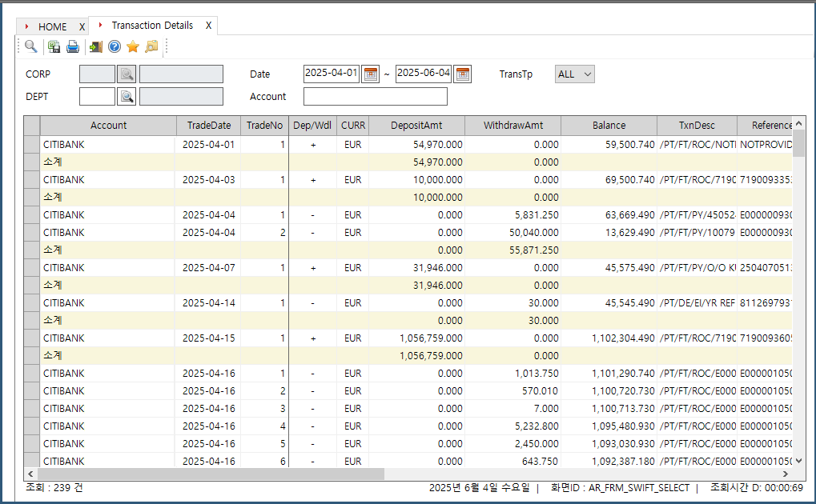Click the CORP name field
816x504 pixels.
tap(181, 74)
